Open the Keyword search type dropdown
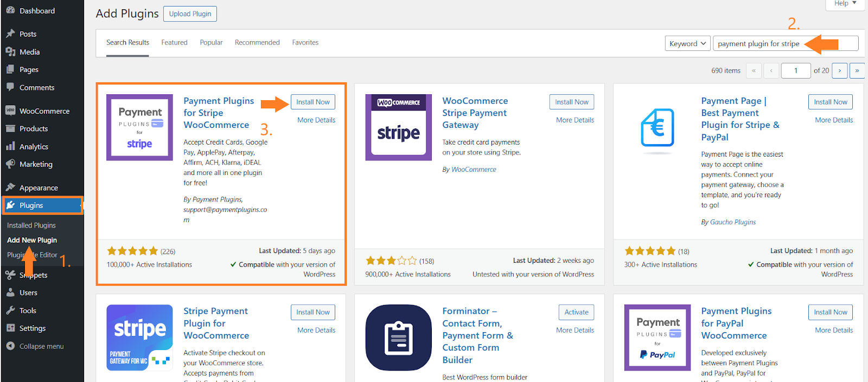868x382 pixels. [688, 43]
